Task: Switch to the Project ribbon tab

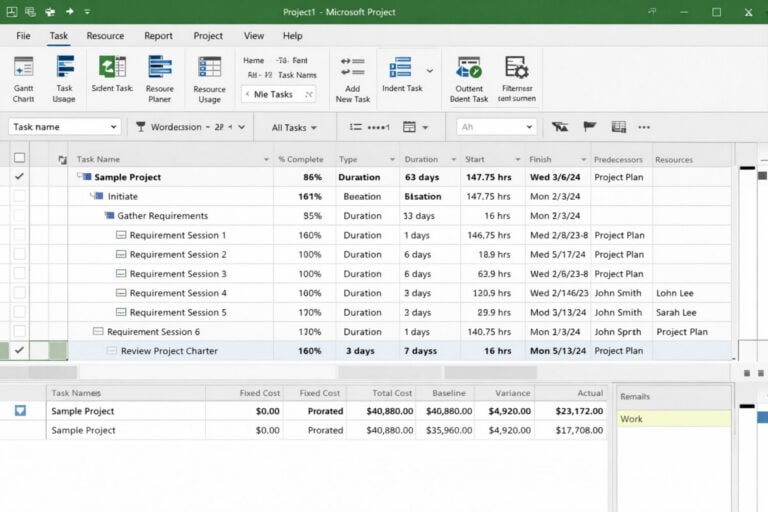Action: coord(208,36)
